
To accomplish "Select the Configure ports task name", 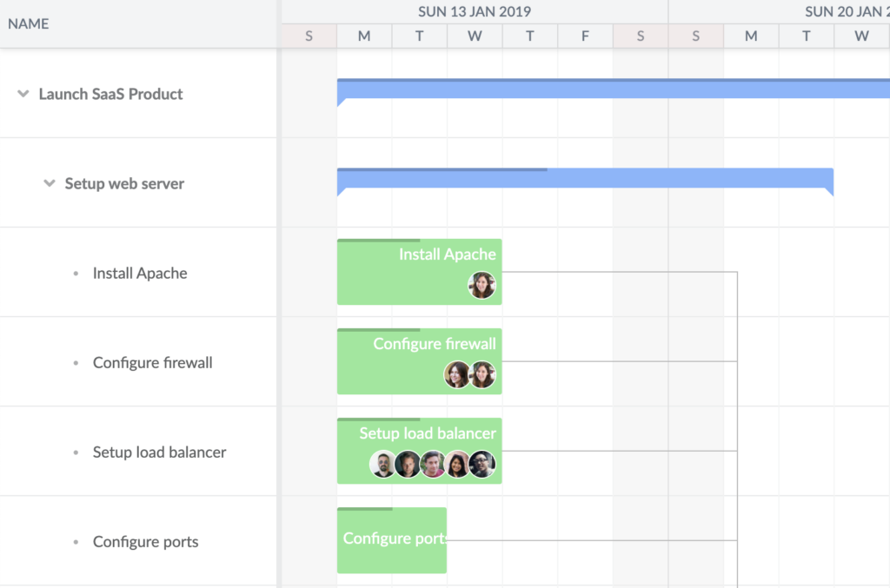I will (x=145, y=541).
